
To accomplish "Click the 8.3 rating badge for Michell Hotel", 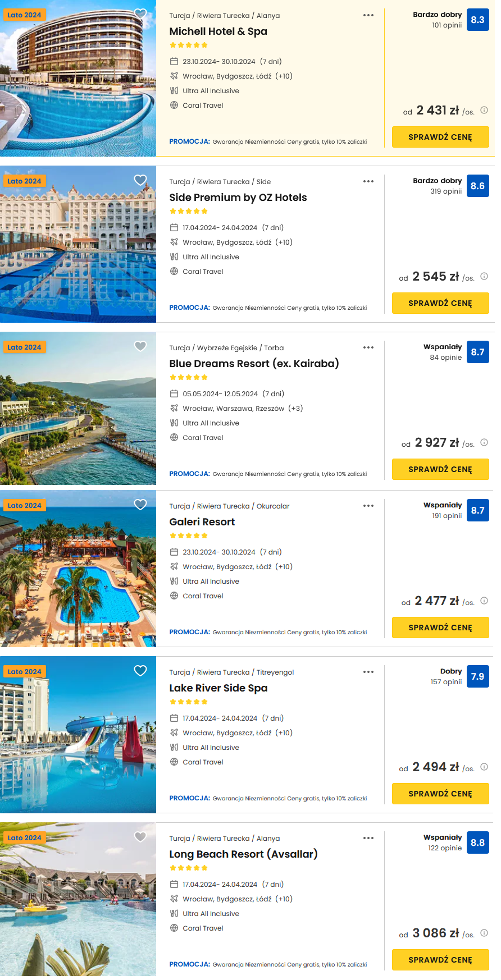I will pyautogui.click(x=477, y=20).
